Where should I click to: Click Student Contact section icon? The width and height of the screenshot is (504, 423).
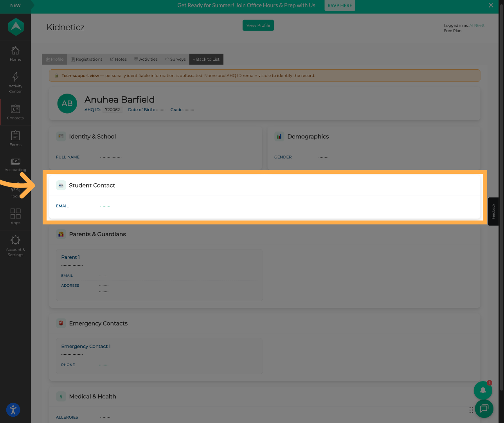click(x=61, y=185)
